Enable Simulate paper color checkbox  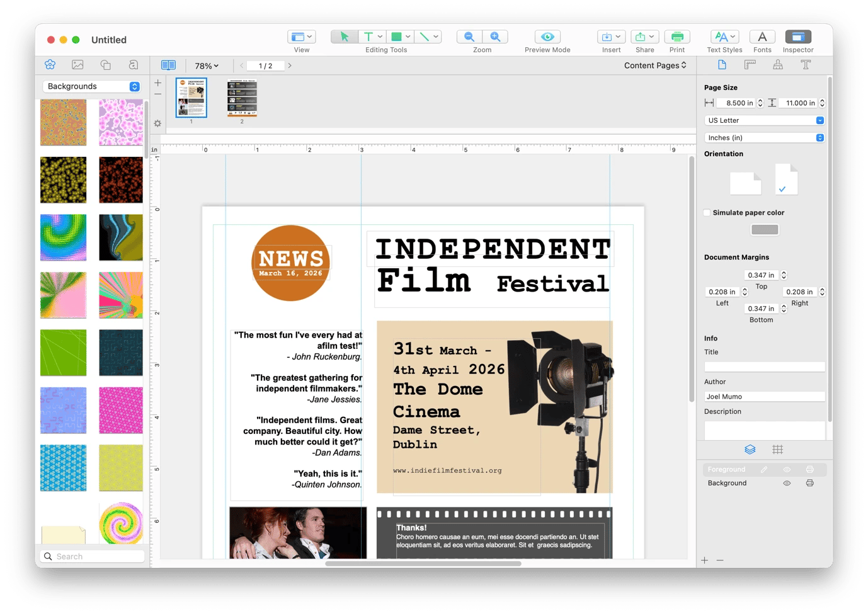tap(707, 213)
